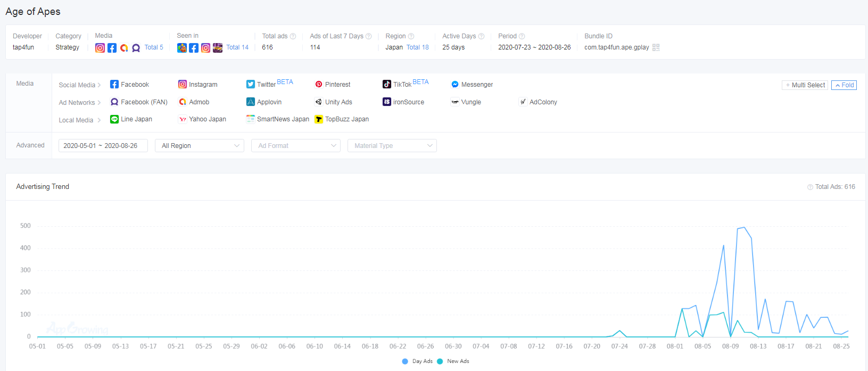Screen dimensions: 868x371
Task: Enable Multi Select mode
Action: (x=805, y=85)
